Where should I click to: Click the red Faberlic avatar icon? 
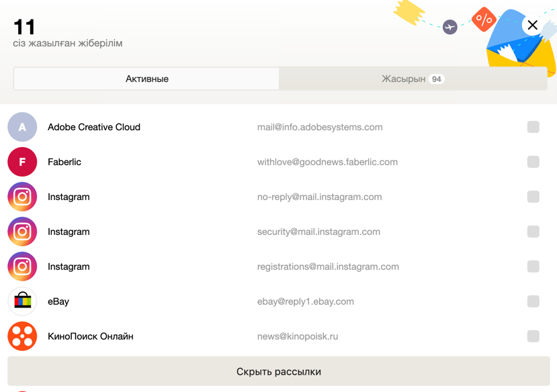coord(22,162)
